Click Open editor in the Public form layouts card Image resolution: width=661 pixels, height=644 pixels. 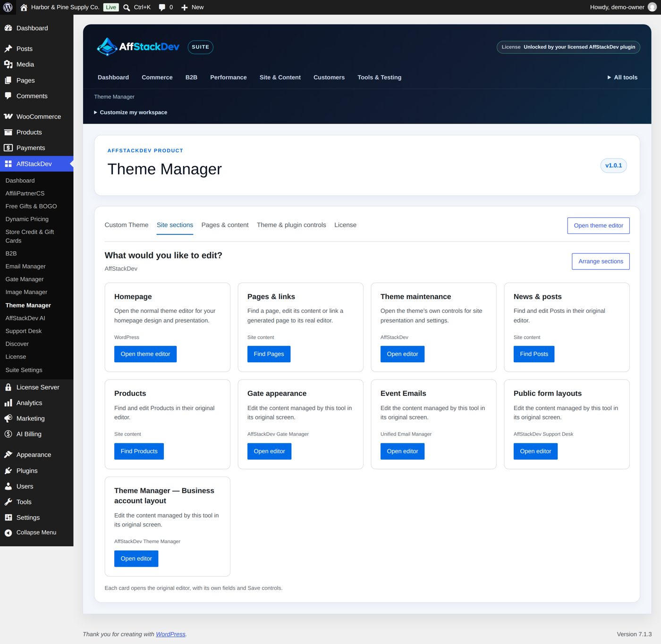535,452
